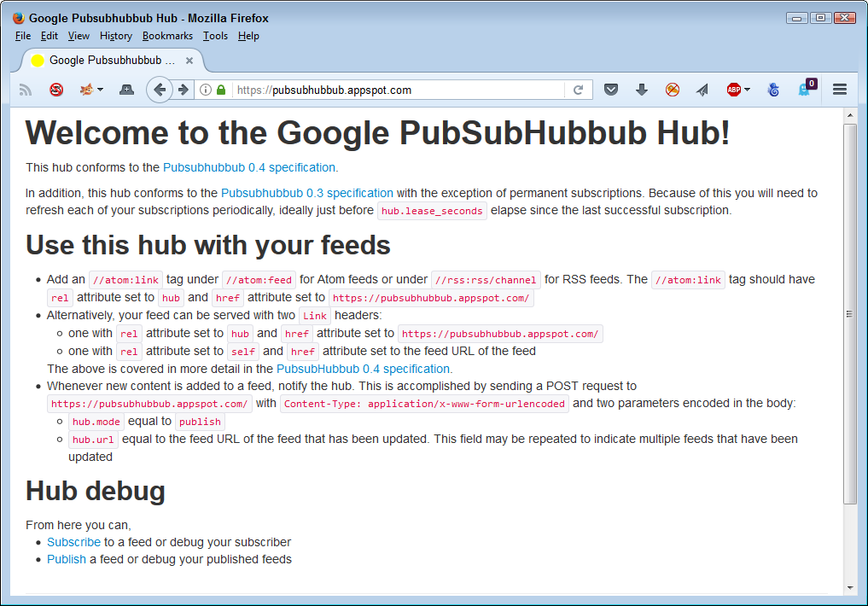Click the //rss:rss/channel code text
Image resolution: width=868 pixels, height=606 pixels.
486,280
